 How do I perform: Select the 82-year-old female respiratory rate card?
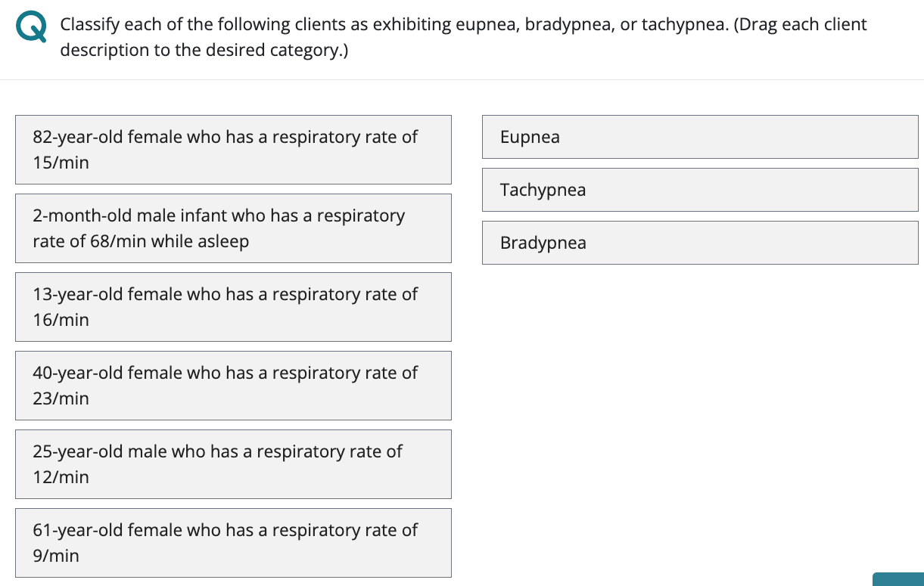233,150
